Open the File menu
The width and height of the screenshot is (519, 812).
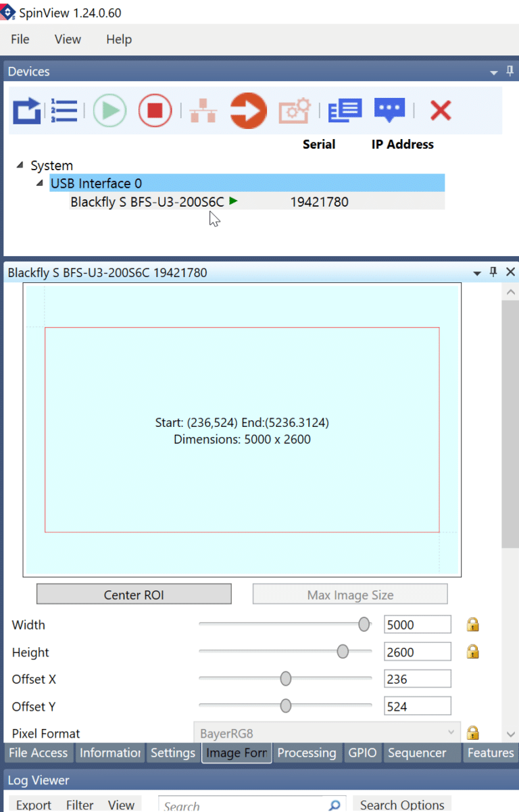tap(20, 39)
